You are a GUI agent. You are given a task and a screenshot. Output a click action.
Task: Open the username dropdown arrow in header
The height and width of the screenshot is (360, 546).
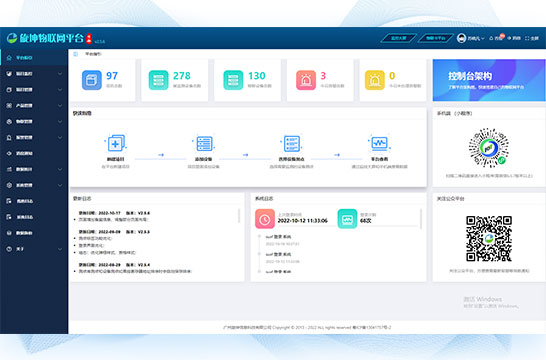(x=483, y=38)
